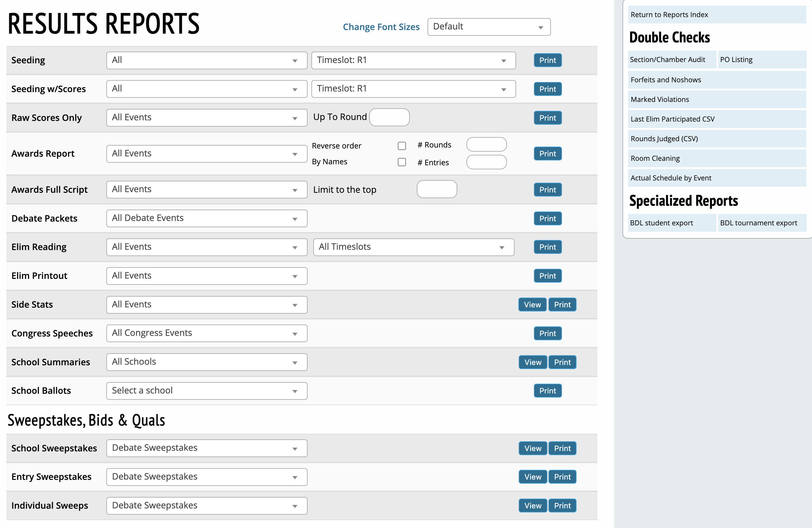Open Room Cleaning report link

click(x=655, y=158)
